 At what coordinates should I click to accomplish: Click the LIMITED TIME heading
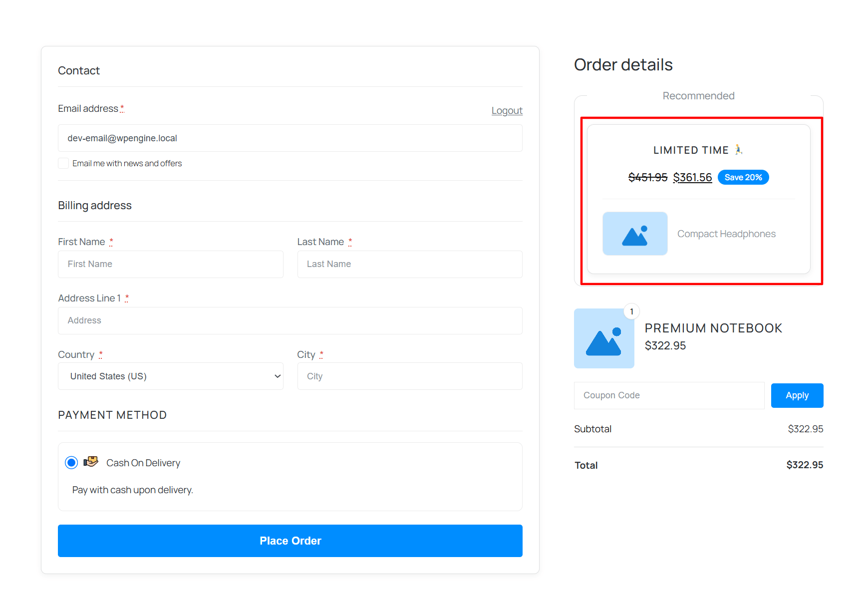(691, 150)
